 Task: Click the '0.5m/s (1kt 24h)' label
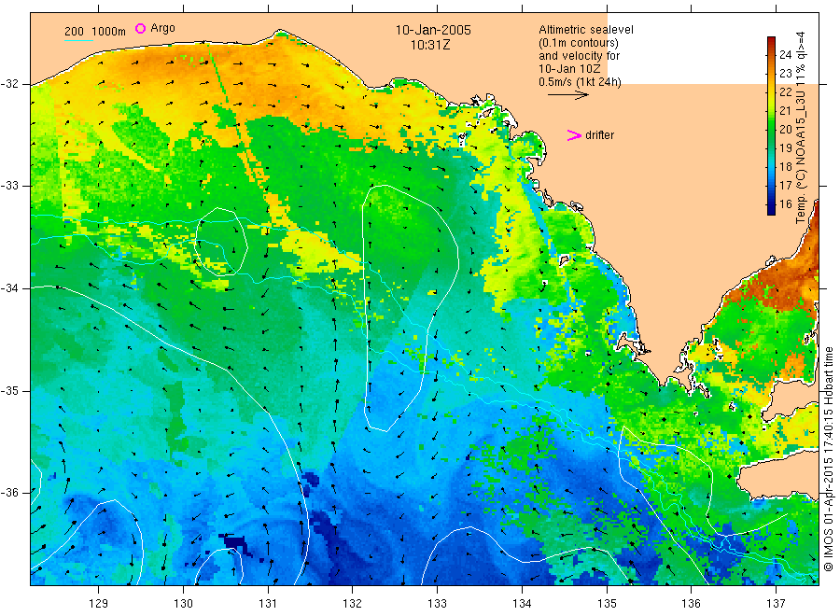pyautogui.click(x=581, y=82)
